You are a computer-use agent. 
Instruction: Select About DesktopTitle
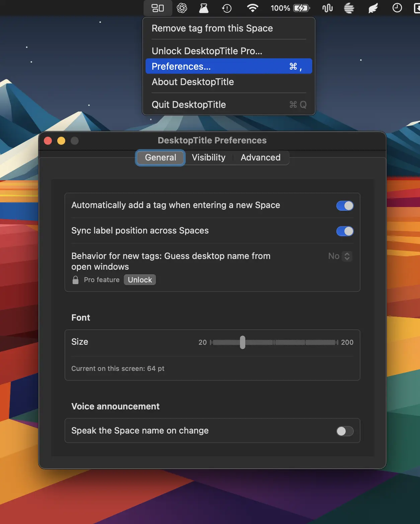point(229,82)
